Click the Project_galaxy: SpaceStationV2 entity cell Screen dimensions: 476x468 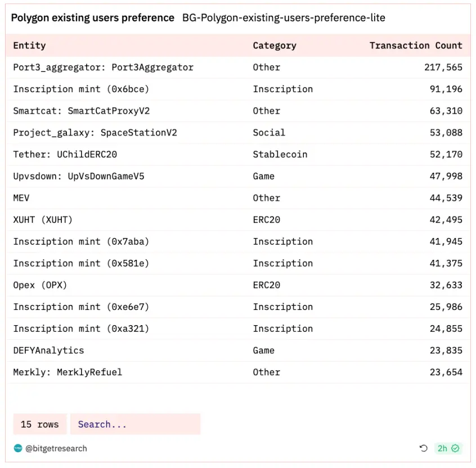95,133
